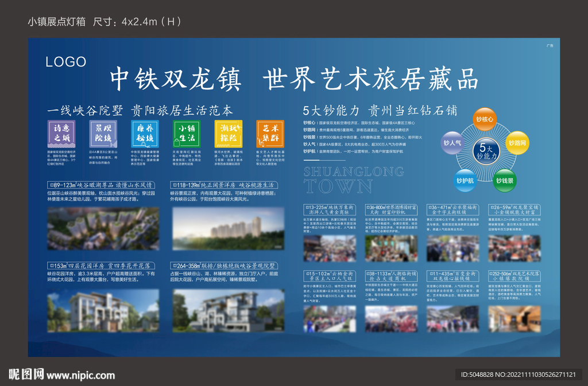Click the subtitle 贵阳旅居生活范本

[182, 111]
